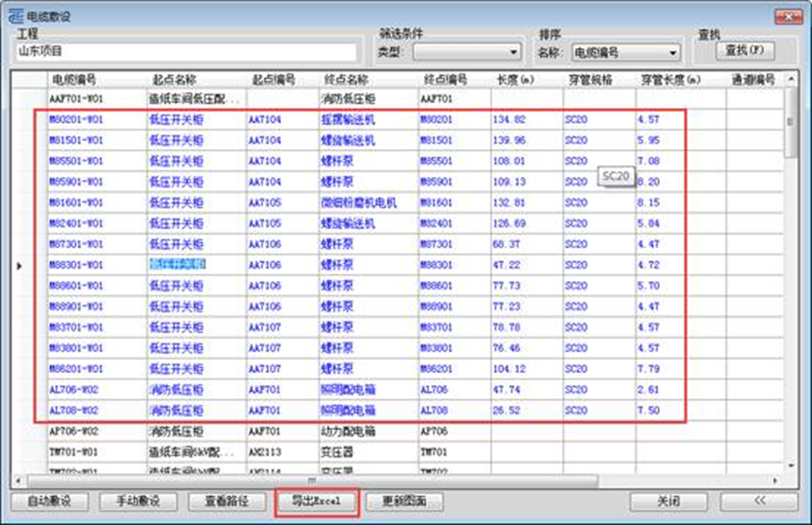This screenshot has width=812, height=525.
Task: Click the 关闭 button
Action: pos(668,502)
